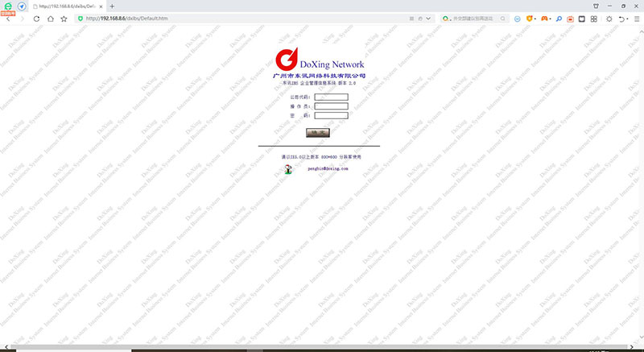Click the horizontal scrollbar at page bottom

(x=320, y=347)
